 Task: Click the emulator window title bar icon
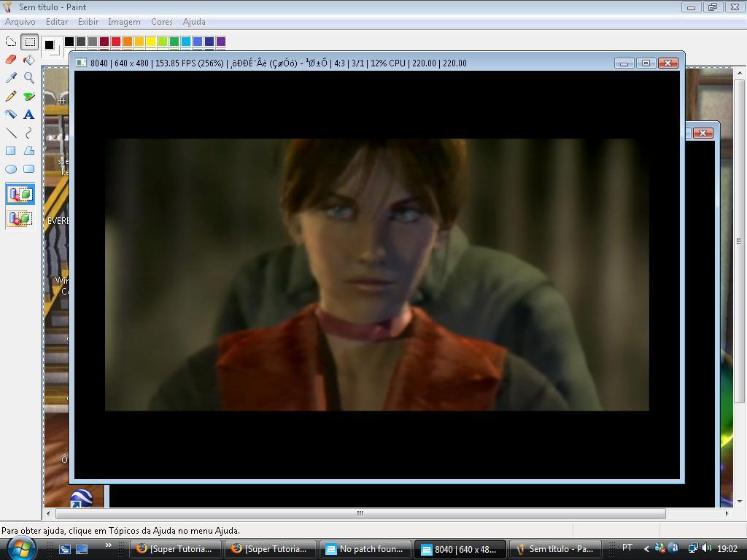82,63
